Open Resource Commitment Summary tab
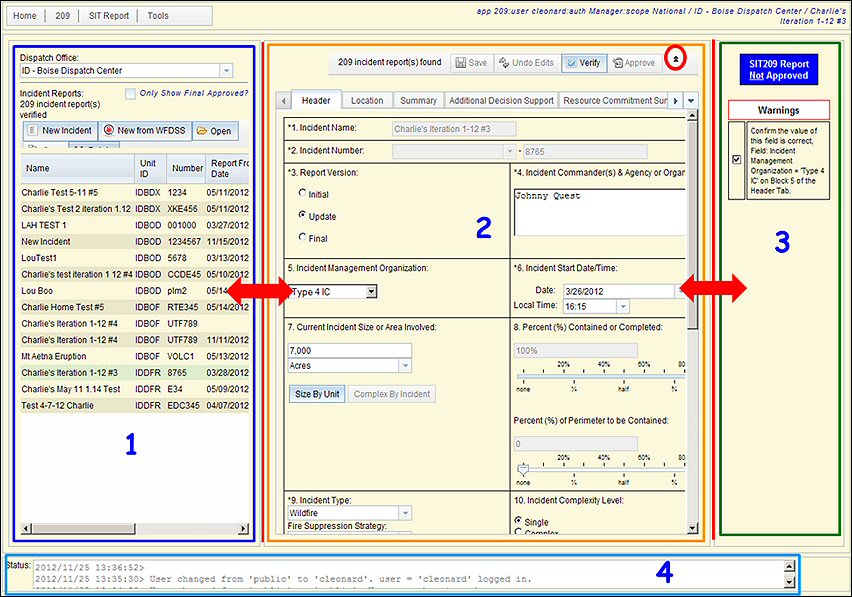 [x=614, y=100]
